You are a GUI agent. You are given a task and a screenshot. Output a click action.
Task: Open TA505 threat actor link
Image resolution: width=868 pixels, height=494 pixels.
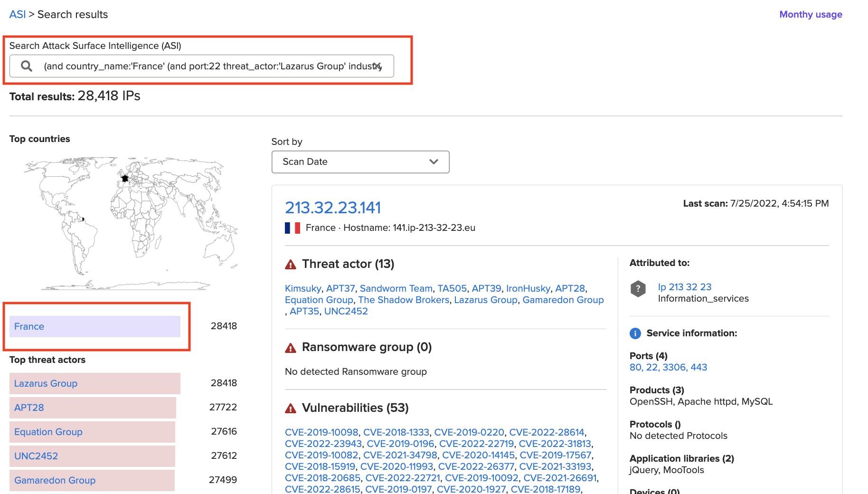tap(452, 288)
